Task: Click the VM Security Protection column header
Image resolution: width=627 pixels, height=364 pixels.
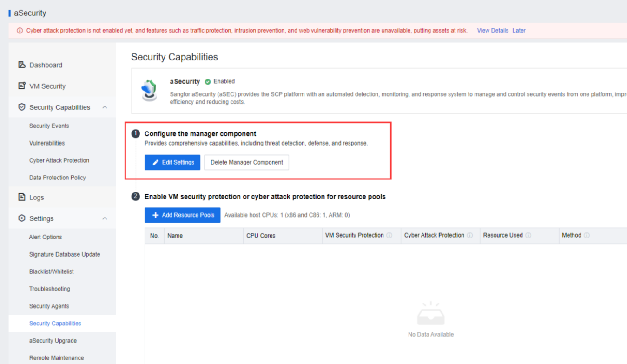Action: click(362, 236)
